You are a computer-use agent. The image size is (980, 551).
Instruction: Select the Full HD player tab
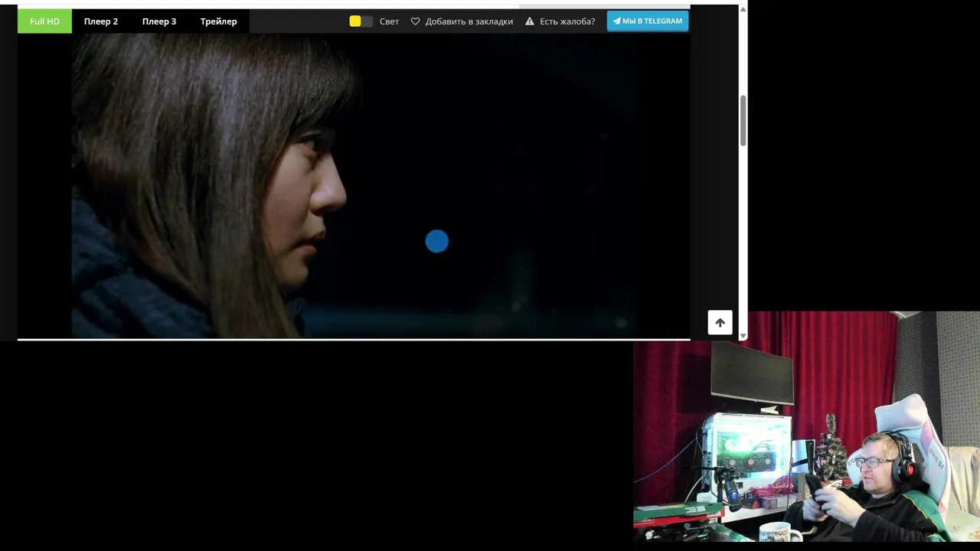(x=44, y=21)
